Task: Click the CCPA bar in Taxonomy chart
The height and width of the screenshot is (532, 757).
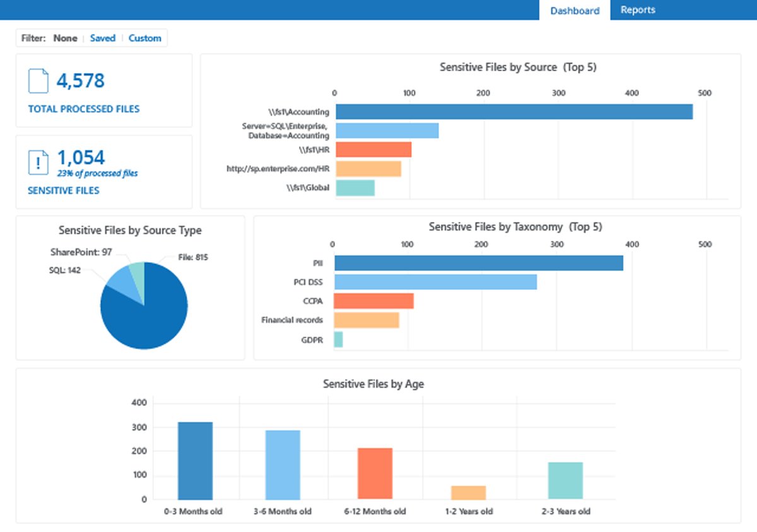Action: coord(372,299)
